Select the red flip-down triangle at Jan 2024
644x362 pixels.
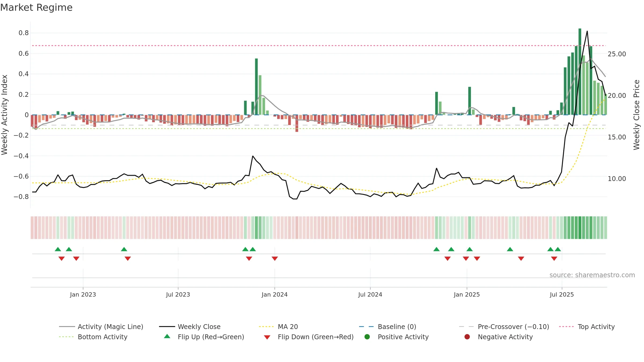click(x=275, y=258)
